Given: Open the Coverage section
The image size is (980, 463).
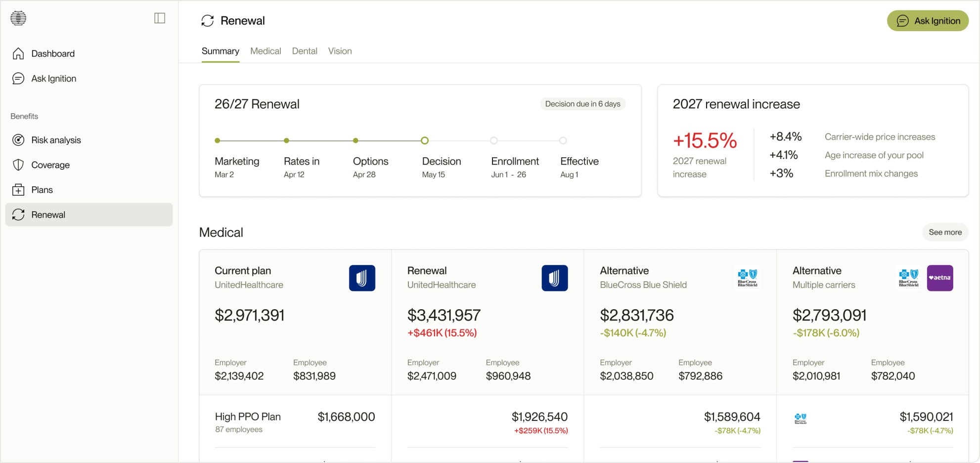Looking at the screenshot, I should tap(89, 165).
